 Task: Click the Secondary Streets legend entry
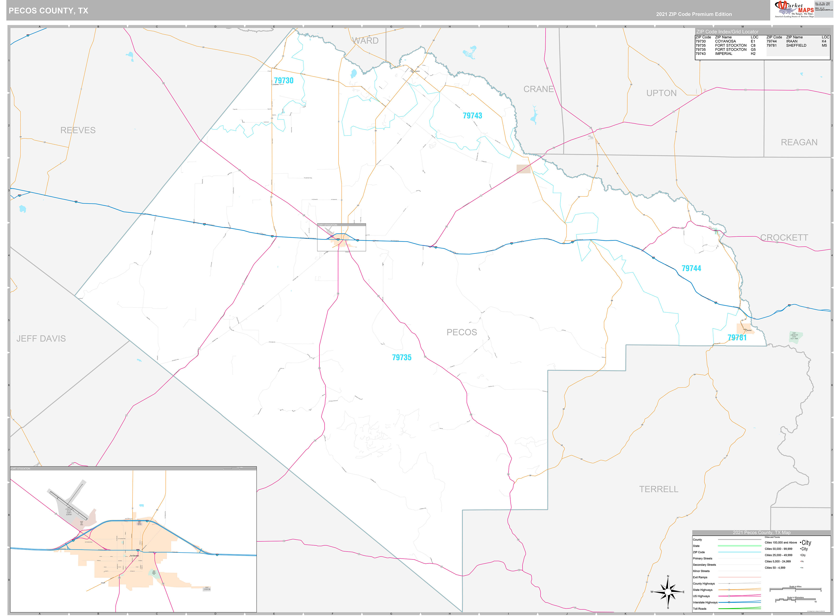705,565
